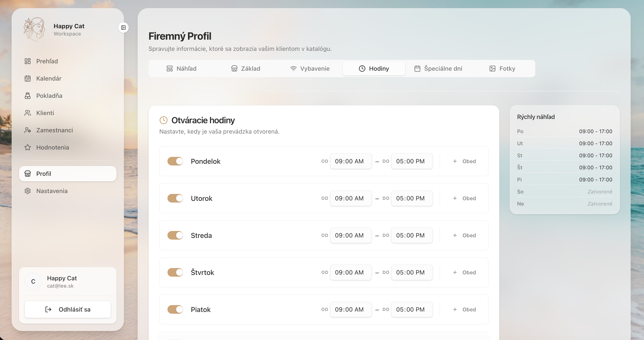Open the Klienti people icon
This screenshot has width=644, height=340.
[27, 113]
